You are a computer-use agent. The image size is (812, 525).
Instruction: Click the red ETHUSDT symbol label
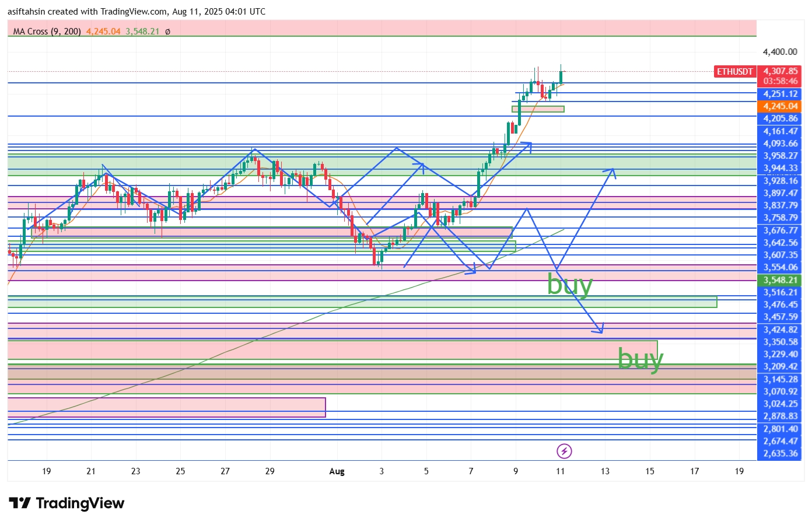(735, 72)
